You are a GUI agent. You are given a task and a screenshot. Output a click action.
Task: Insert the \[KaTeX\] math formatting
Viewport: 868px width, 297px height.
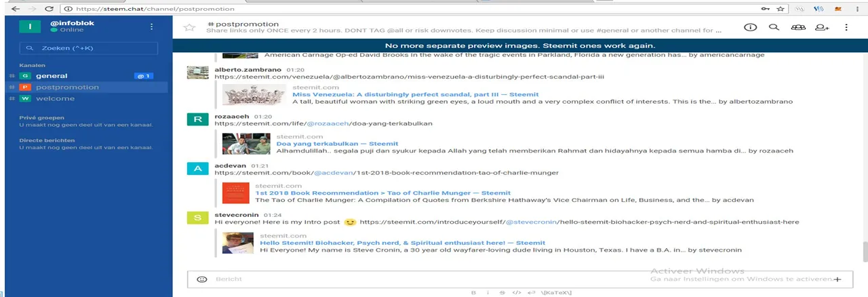tap(557, 292)
